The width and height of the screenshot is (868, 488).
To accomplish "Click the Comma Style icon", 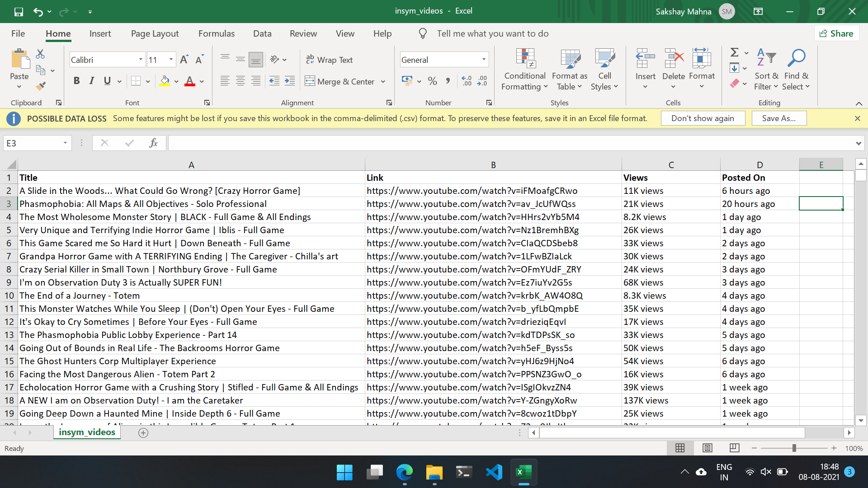I will click(x=448, y=81).
